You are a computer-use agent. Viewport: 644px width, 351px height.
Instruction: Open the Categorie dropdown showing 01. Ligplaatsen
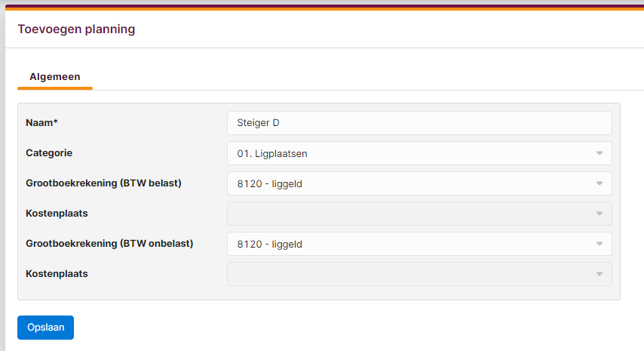pos(419,153)
